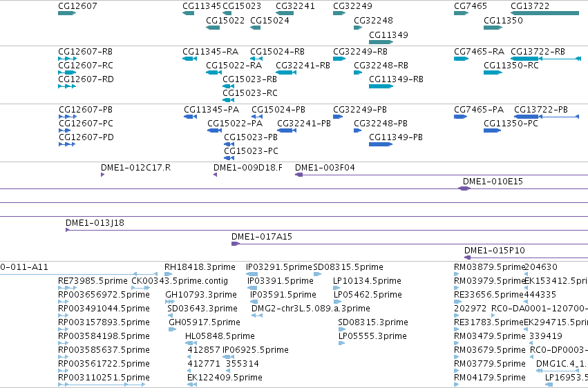Select protein CG15023-PC
The image size is (588, 388).
[x=252, y=151]
